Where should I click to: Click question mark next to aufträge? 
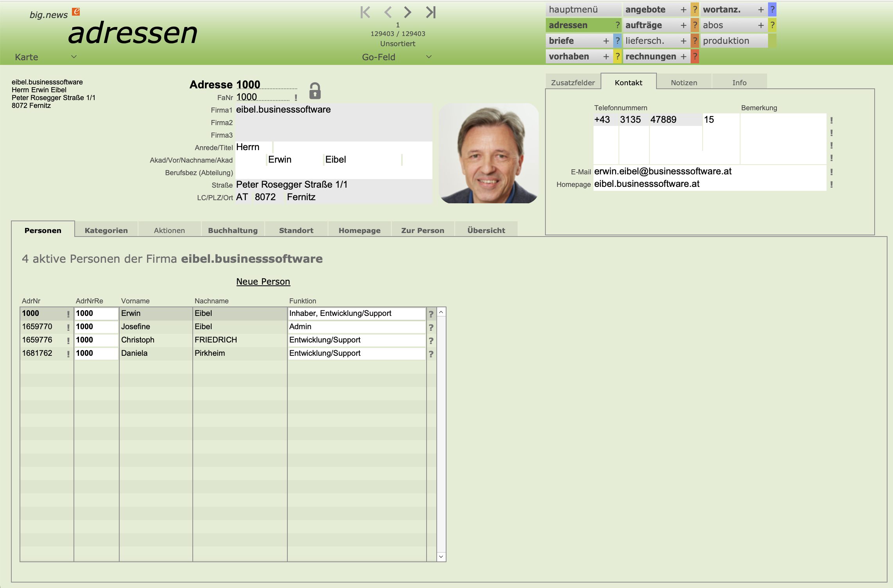[695, 25]
